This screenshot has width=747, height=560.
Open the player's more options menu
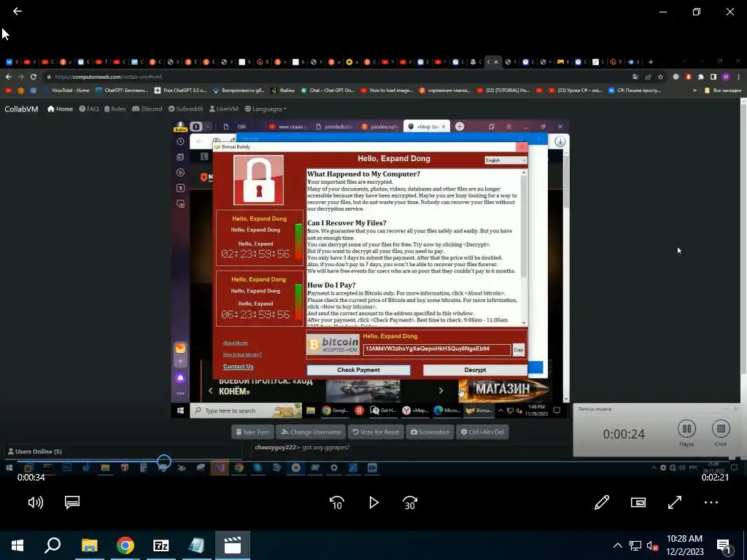pyautogui.click(x=711, y=502)
